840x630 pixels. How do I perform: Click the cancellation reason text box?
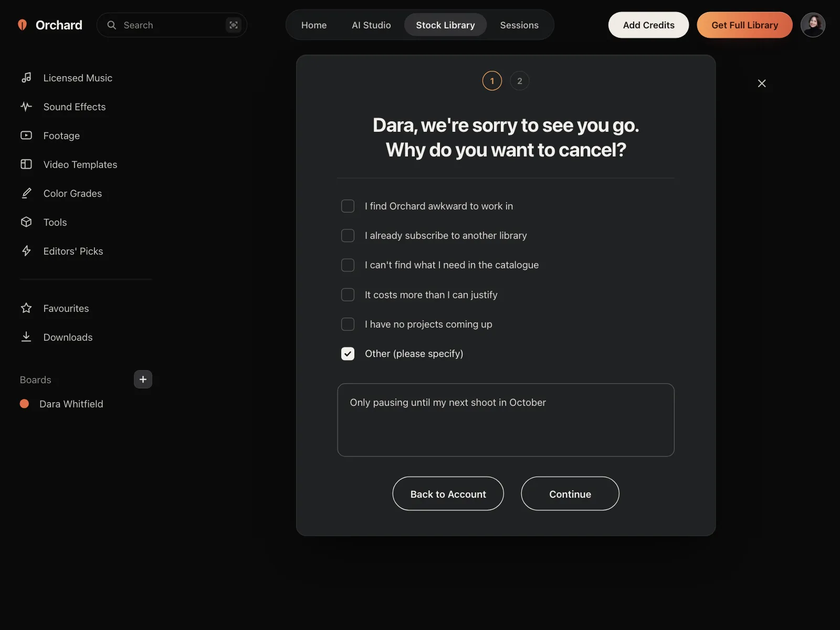point(506,420)
